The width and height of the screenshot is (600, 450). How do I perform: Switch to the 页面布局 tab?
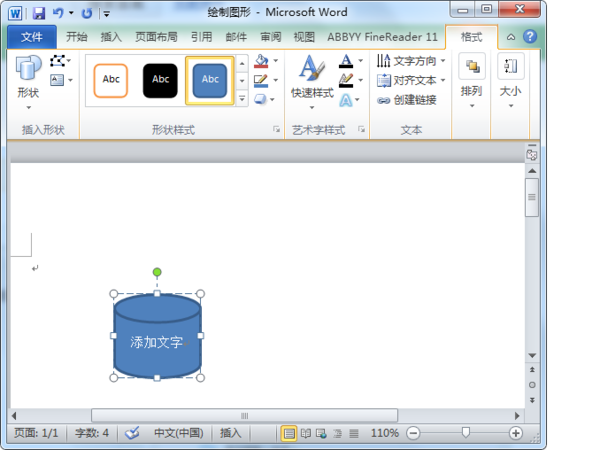tap(156, 37)
